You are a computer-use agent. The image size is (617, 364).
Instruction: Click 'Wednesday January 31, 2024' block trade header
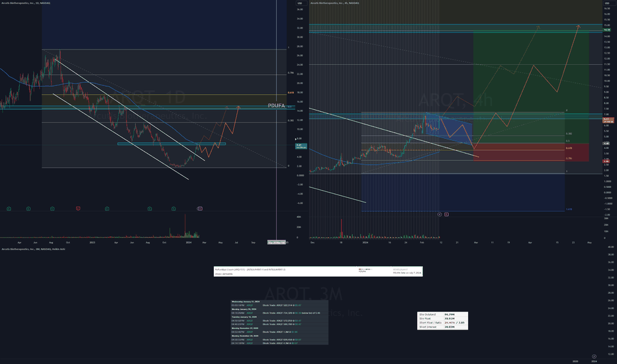(246, 301)
